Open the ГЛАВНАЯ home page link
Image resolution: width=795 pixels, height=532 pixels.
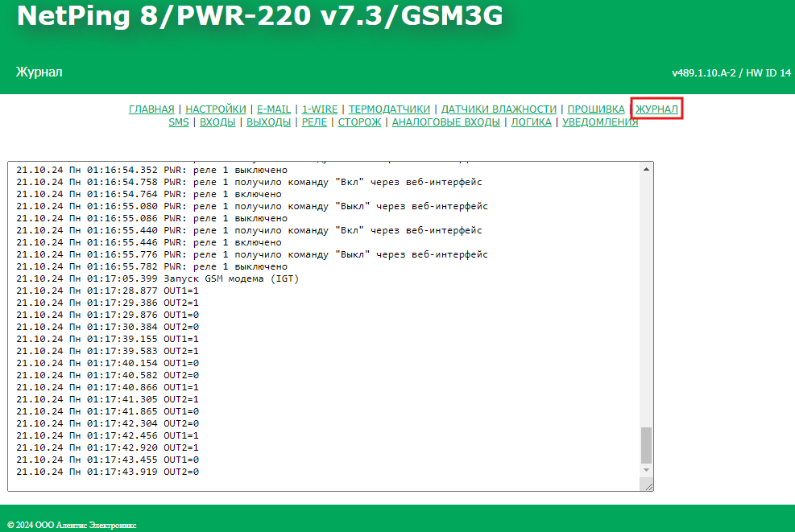[x=151, y=109]
